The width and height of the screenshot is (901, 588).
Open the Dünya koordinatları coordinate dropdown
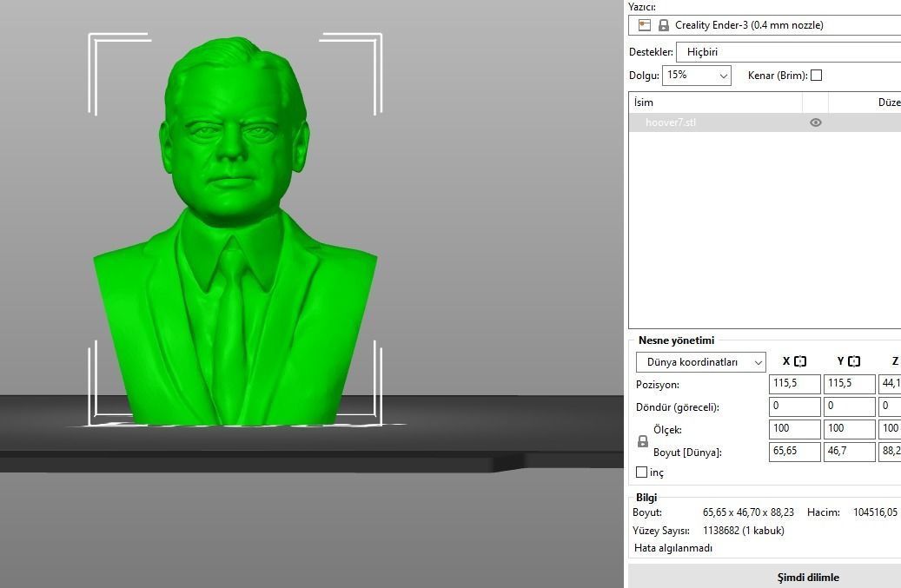point(700,362)
